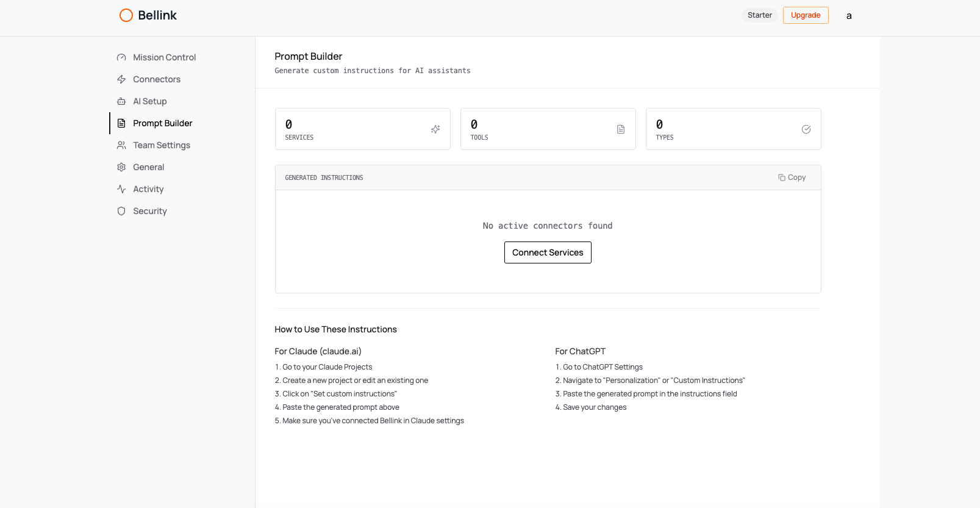The width and height of the screenshot is (980, 508).
Task: Copy the generated instructions
Action: 792,177
